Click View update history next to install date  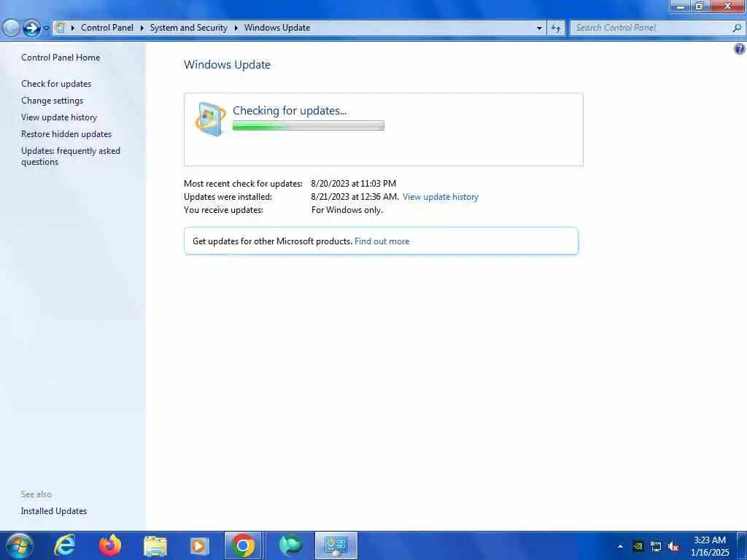point(440,197)
